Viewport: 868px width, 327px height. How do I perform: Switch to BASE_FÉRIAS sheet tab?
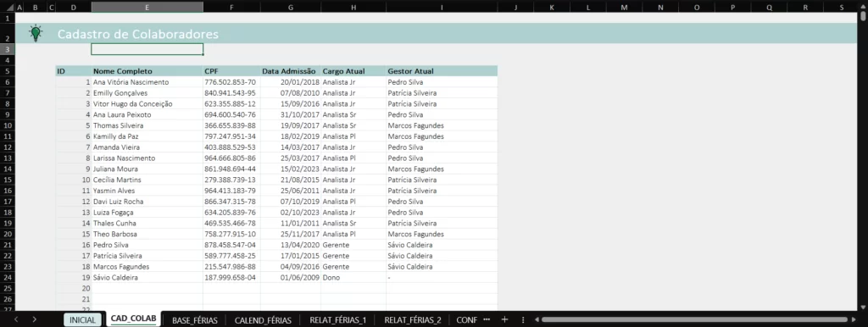(x=194, y=320)
